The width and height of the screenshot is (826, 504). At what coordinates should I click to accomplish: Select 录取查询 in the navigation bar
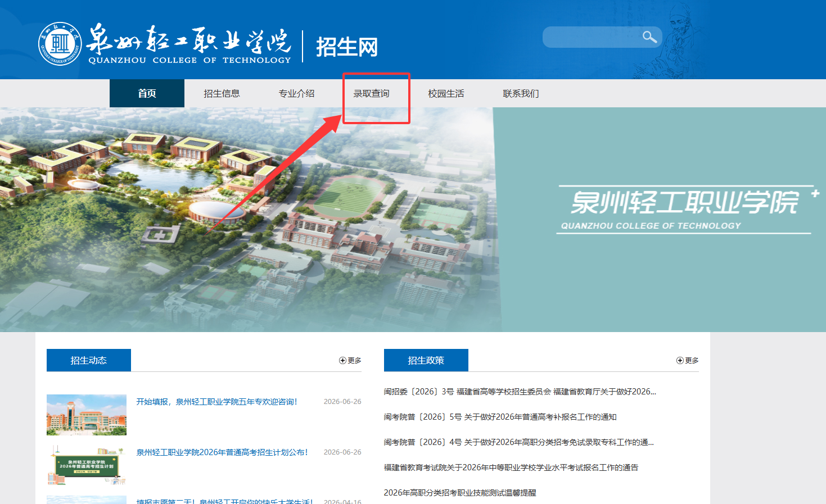[371, 93]
